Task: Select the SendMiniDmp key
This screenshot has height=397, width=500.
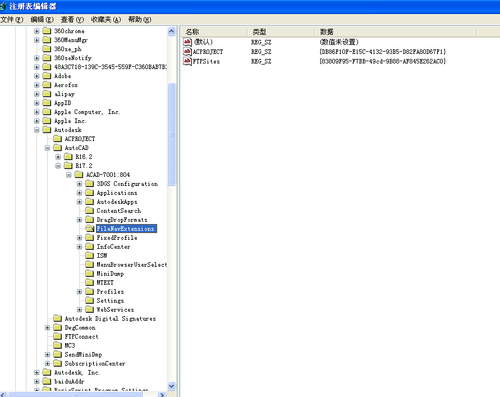Action: pos(83,355)
